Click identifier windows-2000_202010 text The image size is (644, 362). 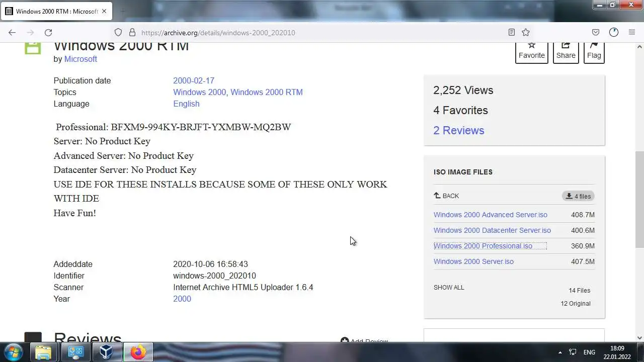coord(214,276)
